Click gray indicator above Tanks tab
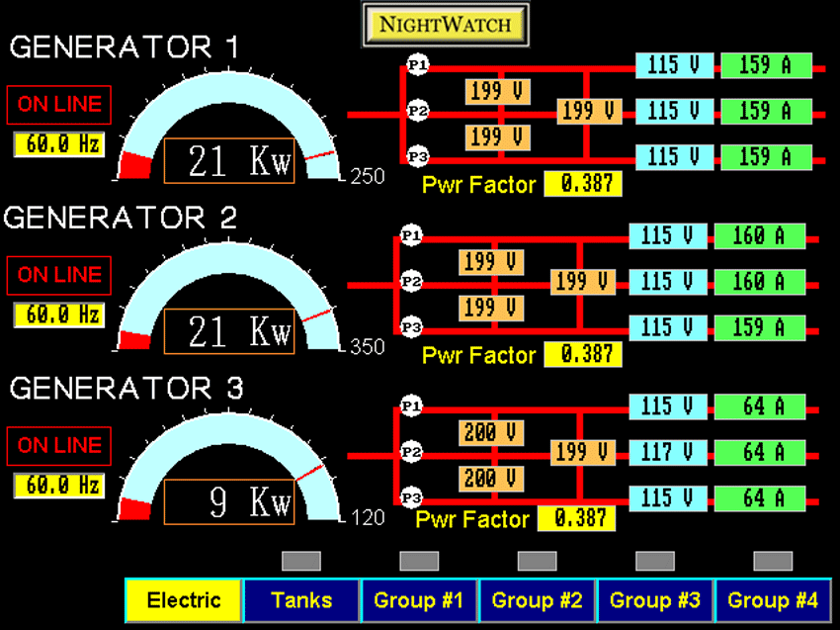 (x=301, y=561)
